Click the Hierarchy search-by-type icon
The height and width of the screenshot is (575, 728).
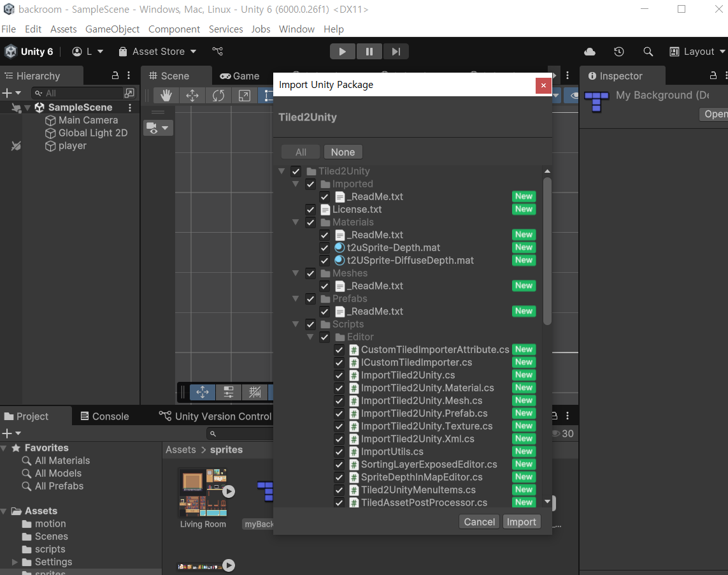[x=129, y=93]
